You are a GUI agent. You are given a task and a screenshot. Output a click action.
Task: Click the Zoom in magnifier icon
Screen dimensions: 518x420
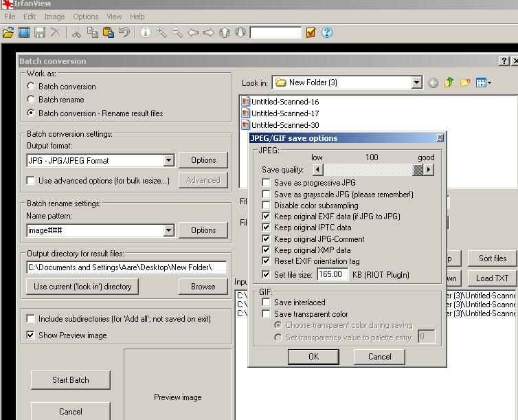point(161,32)
